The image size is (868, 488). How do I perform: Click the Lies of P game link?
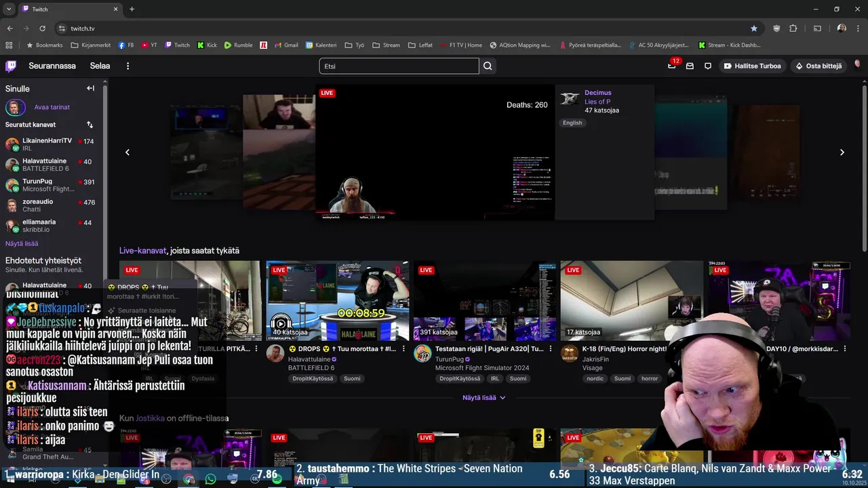[597, 102]
